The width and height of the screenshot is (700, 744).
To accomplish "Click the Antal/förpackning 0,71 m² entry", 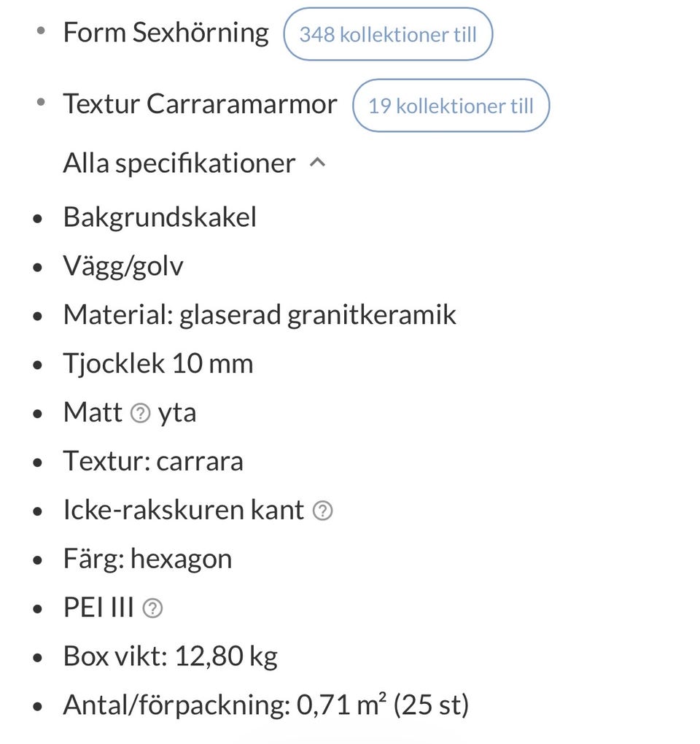I will pyautogui.click(x=265, y=705).
